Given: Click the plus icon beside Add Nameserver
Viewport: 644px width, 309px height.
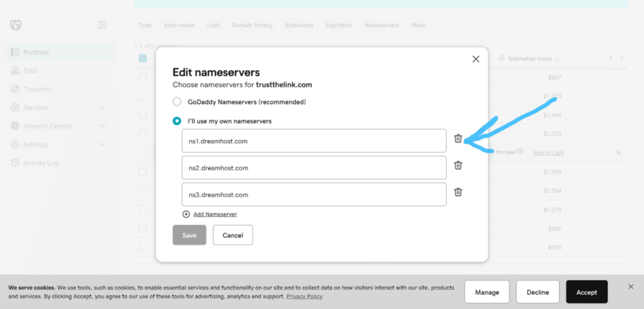Looking at the screenshot, I should (186, 214).
